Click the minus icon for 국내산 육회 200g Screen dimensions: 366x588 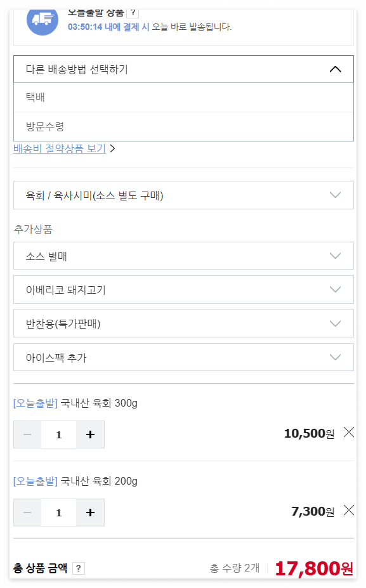27,513
